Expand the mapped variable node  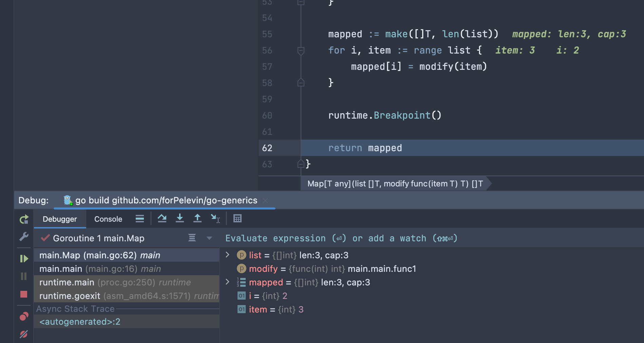[227, 282]
